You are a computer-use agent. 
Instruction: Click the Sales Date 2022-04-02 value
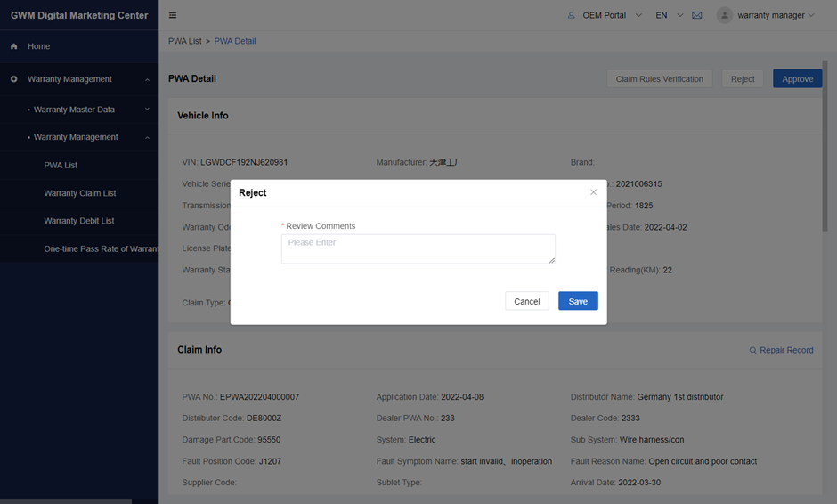tap(666, 227)
